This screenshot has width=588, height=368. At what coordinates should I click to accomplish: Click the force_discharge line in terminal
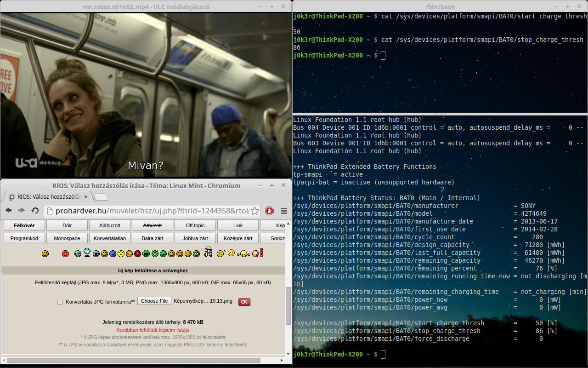pos(418,339)
